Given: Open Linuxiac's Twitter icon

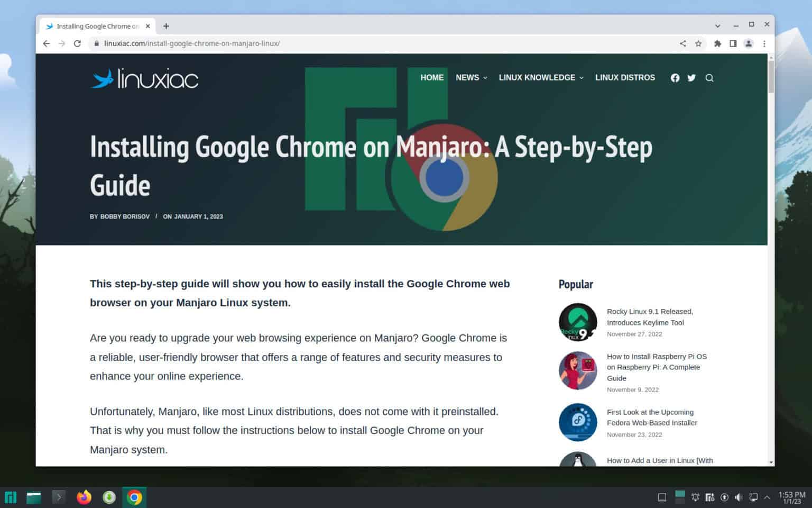Looking at the screenshot, I should [691, 78].
